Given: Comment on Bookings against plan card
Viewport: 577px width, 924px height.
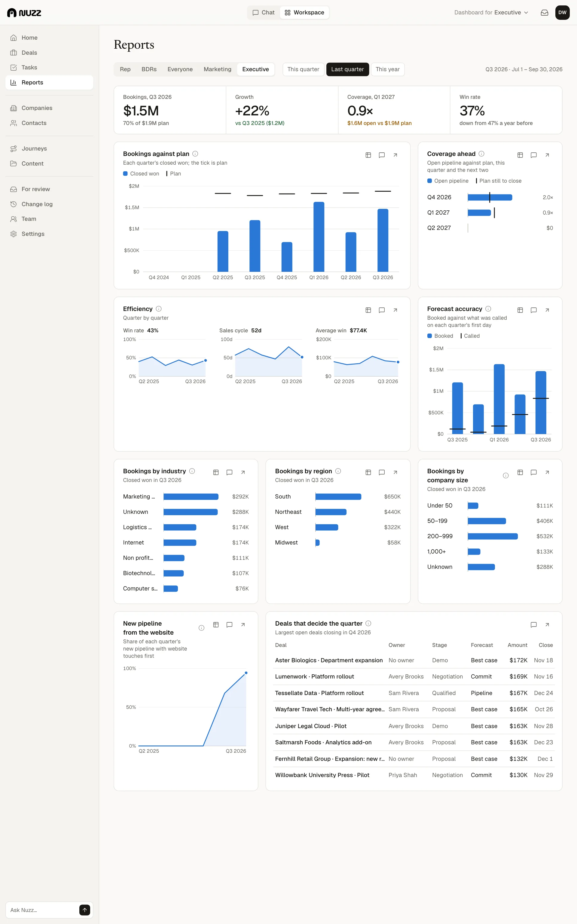Looking at the screenshot, I should click(x=382, y=155).
